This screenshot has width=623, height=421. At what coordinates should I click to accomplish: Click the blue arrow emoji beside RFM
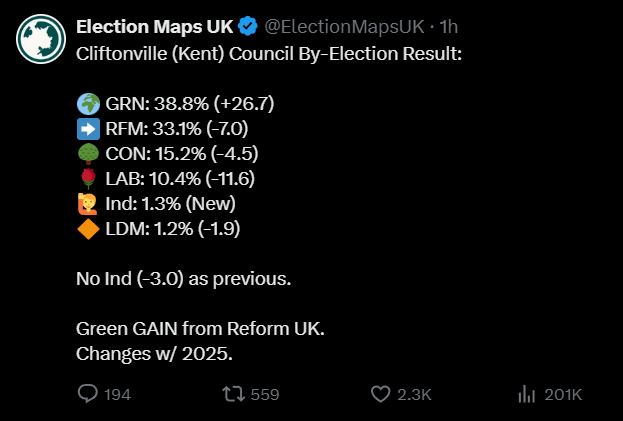86,127
